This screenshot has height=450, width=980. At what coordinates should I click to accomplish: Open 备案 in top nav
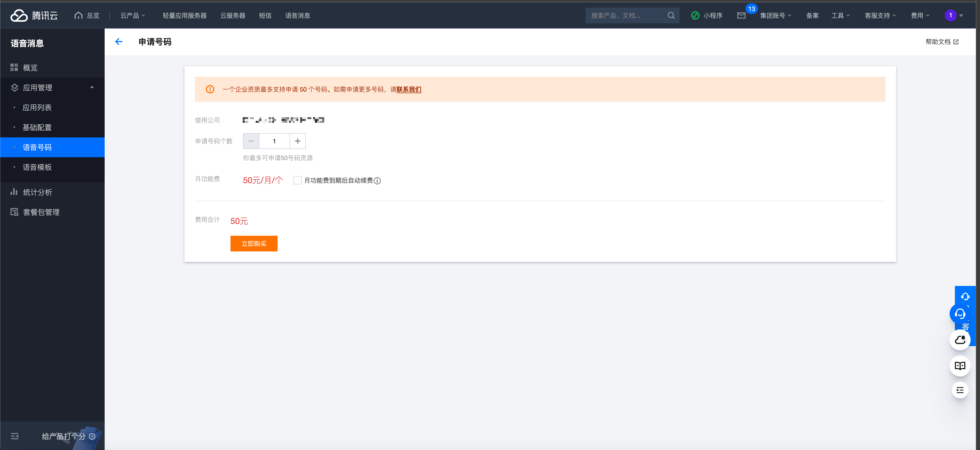812,16
